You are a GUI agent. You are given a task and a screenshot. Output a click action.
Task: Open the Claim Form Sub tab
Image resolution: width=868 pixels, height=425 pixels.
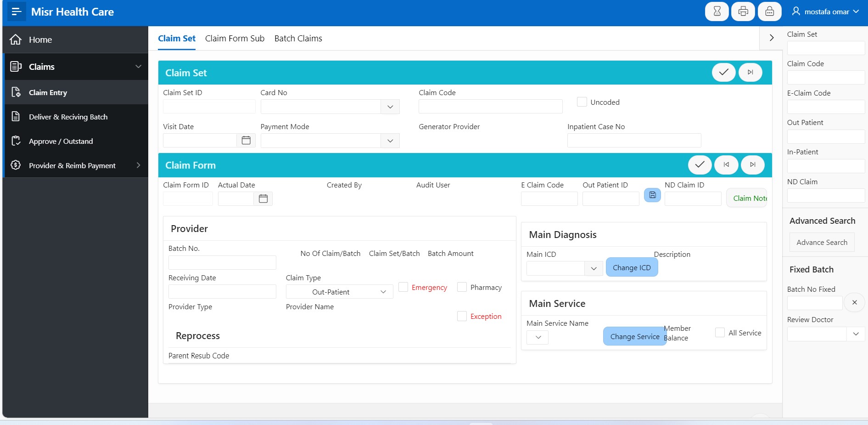coord(235,39)
